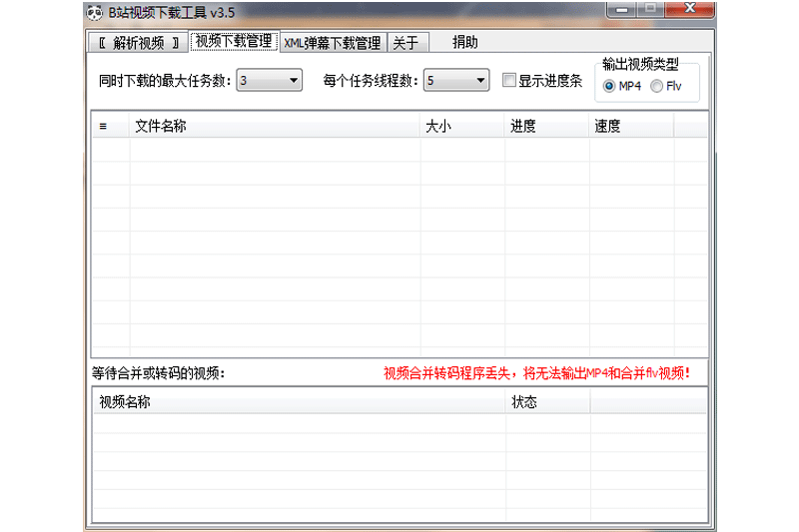Click the 视频名称 column header

click(300, 401)
